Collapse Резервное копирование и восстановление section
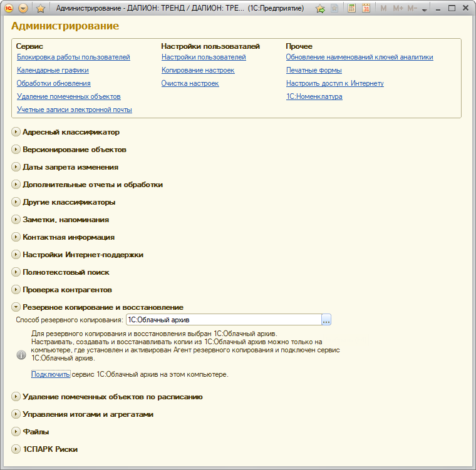 pyautogui.click(x=16, y=307)
